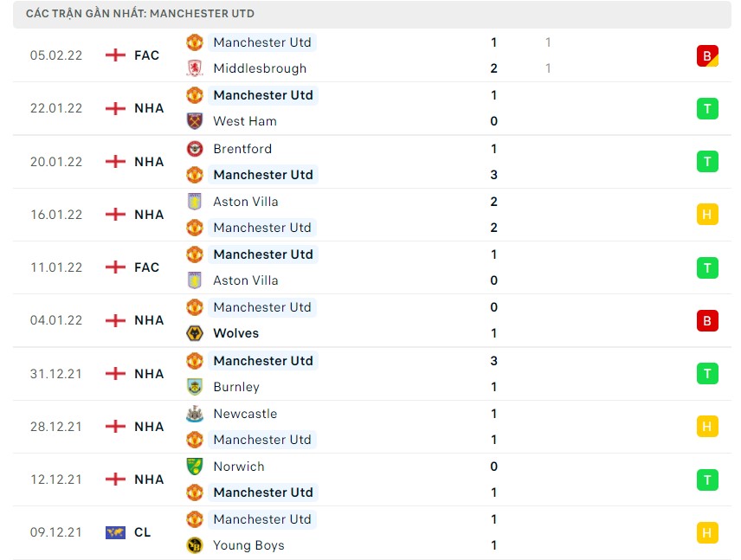741x560 pixels.
Task: Open the Aston Villa team link on 11.01.22
Action: coord(245,280)
